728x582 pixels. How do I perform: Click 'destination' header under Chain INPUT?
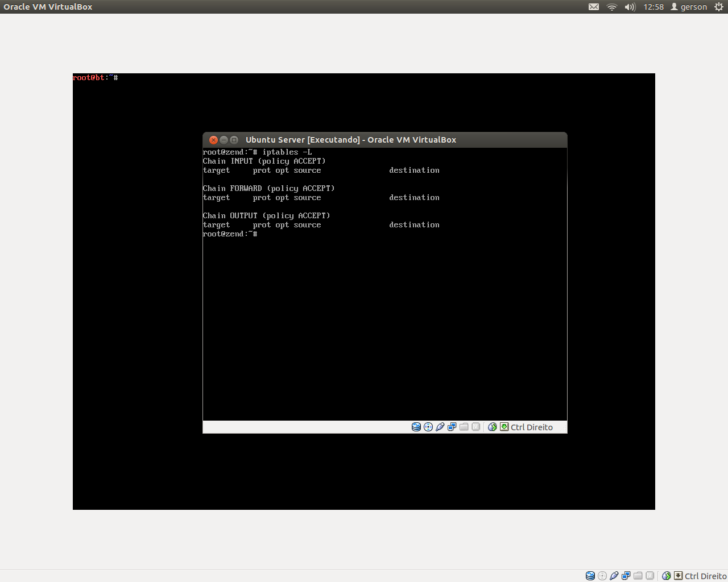point(415,171)
